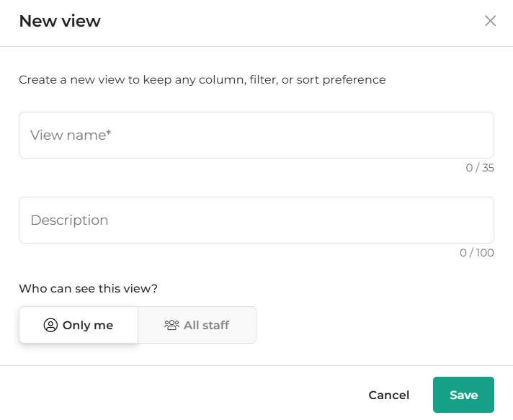
Task: Click the 0 / 35 character counter
Action: [480, 168]
